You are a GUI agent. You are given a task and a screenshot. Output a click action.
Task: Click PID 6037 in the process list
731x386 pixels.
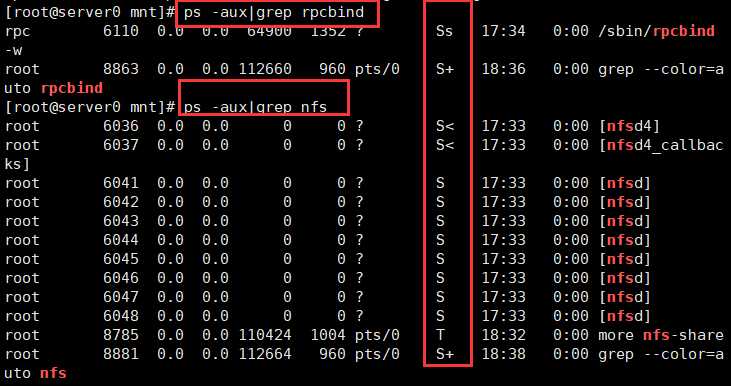coord(121,145)
